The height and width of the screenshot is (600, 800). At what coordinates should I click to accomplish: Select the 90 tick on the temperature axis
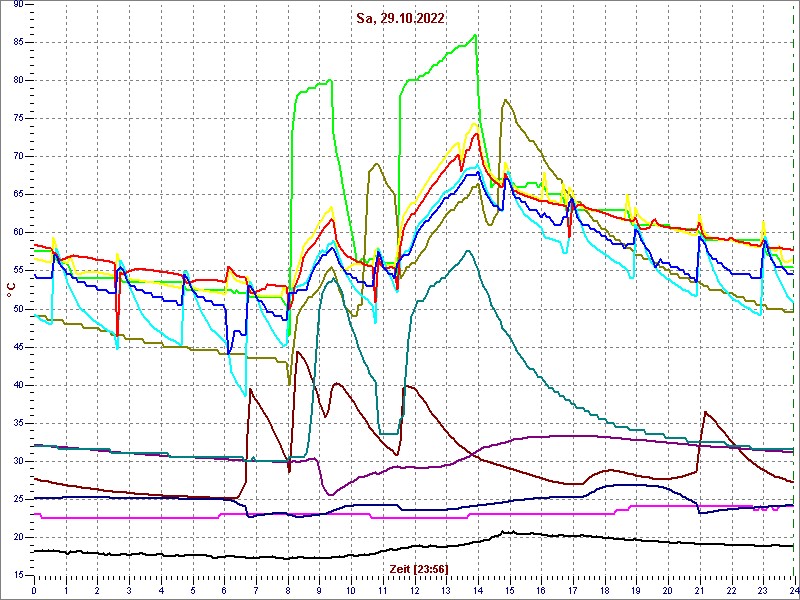[x=17, y=4]
